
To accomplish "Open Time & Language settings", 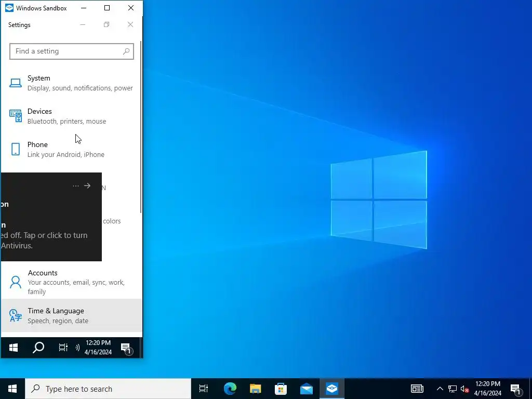I will 71,315.
